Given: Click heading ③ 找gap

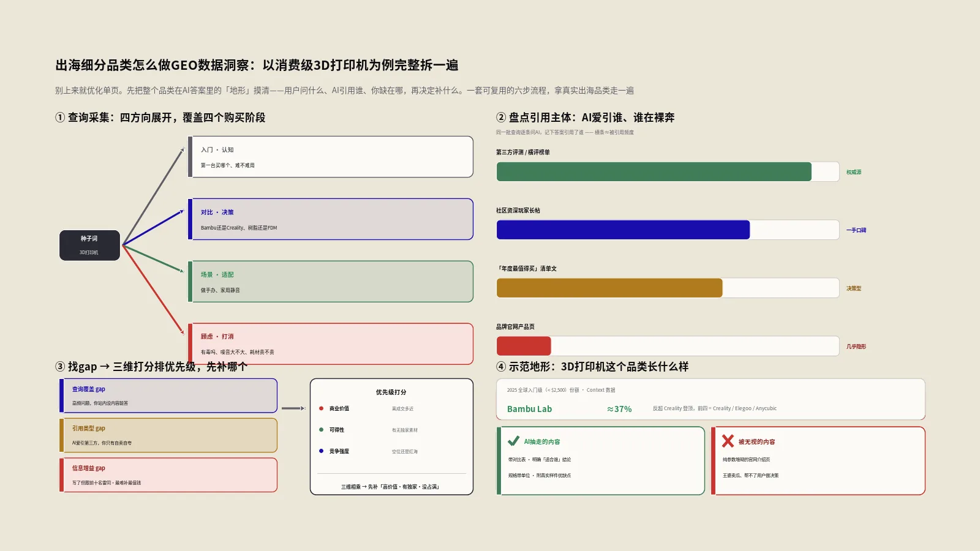Looking at the screenshot, I should coord(151,367).
